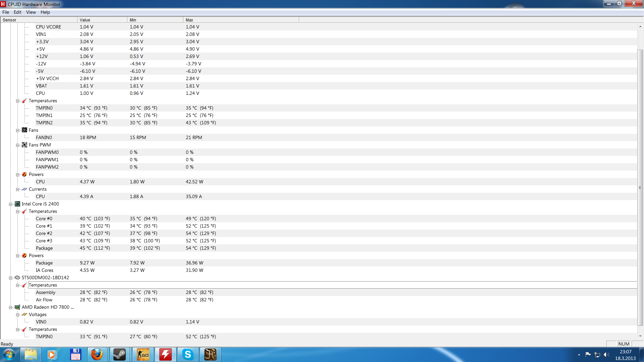Click the motherboard Powers flame icon
The image size is (644, 362).
[x=24, y=174]
